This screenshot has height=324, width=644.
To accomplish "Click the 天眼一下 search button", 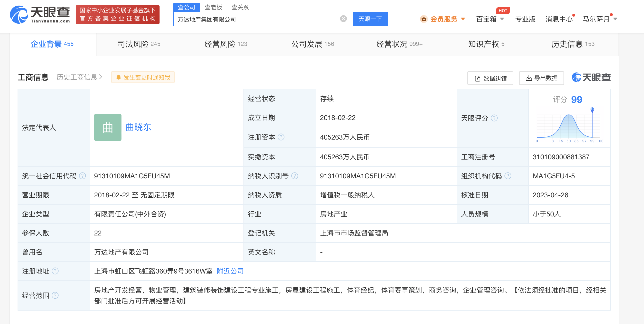I will (x=370, y=19).
